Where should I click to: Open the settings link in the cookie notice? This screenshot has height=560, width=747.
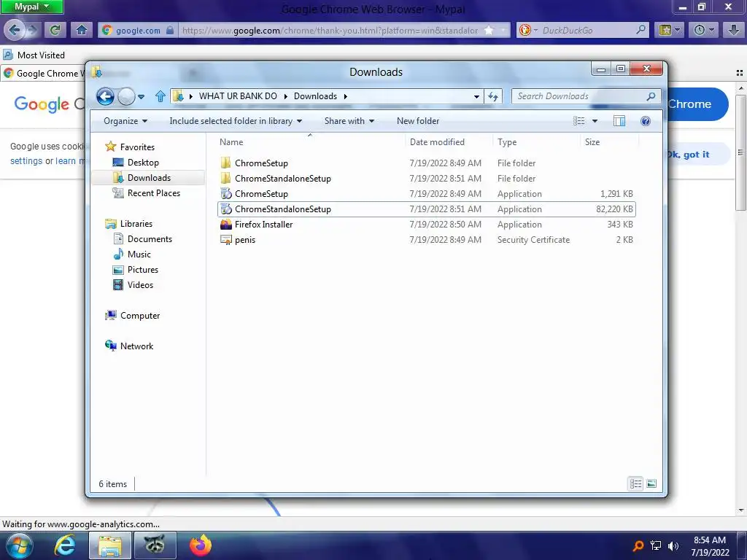click(26, 161)
